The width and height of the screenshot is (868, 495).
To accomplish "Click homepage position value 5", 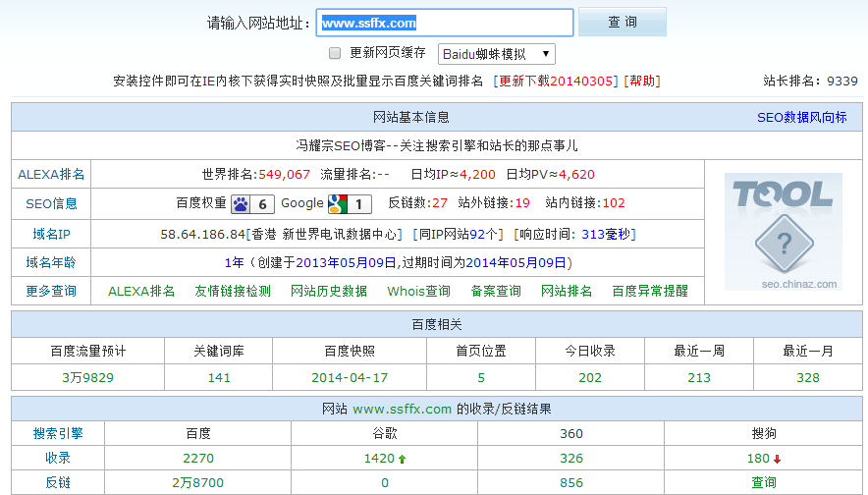I will click(481, 377).
